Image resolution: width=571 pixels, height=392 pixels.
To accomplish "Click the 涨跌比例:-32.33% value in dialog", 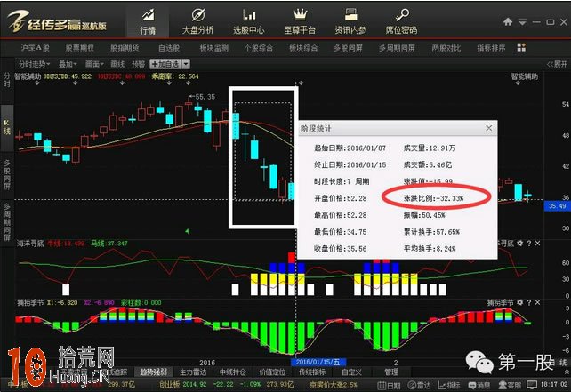I will pos(433,198).
